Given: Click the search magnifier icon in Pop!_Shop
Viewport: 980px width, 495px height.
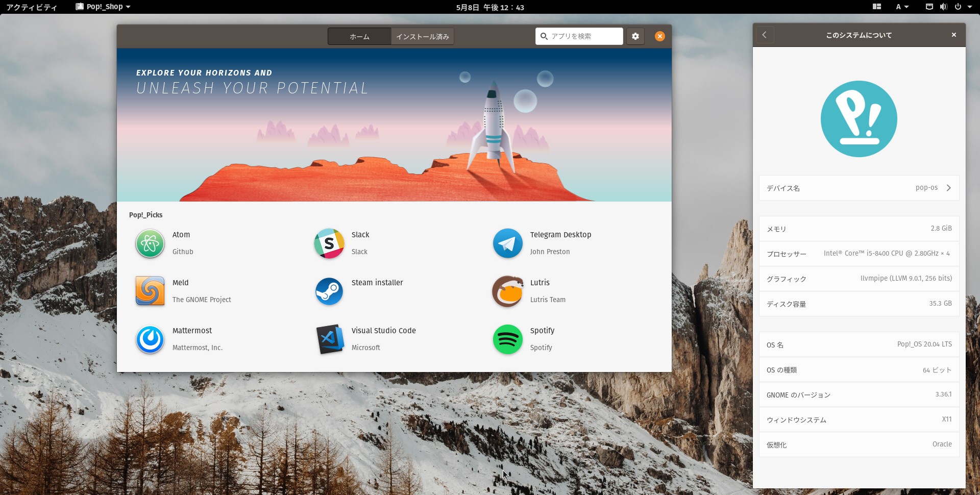Looking at the screenshot, I should (544, 36).
